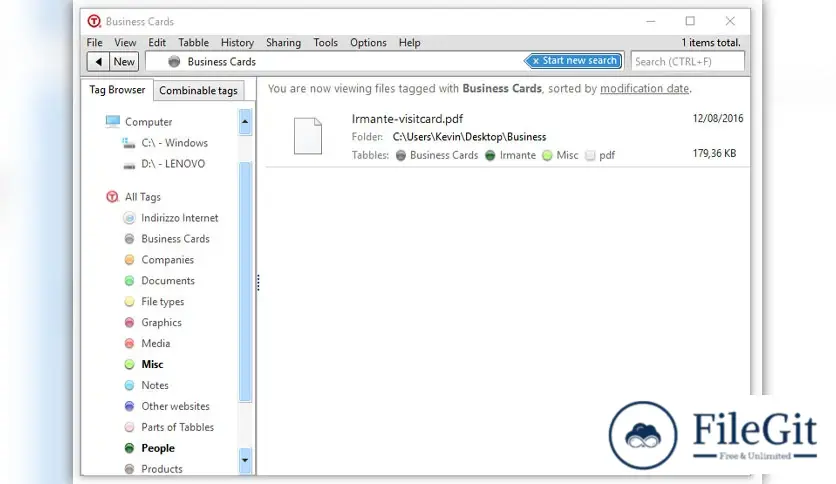This screenshot has width=836, height=484.
Task: Click the blue Notes tag circle icon
Action: [129, 385]
